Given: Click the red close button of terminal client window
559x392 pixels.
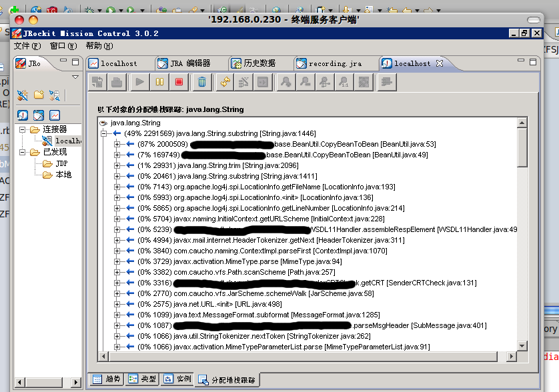Looking at the screenshot, I should pyautogui.click(x=19, y=20).
